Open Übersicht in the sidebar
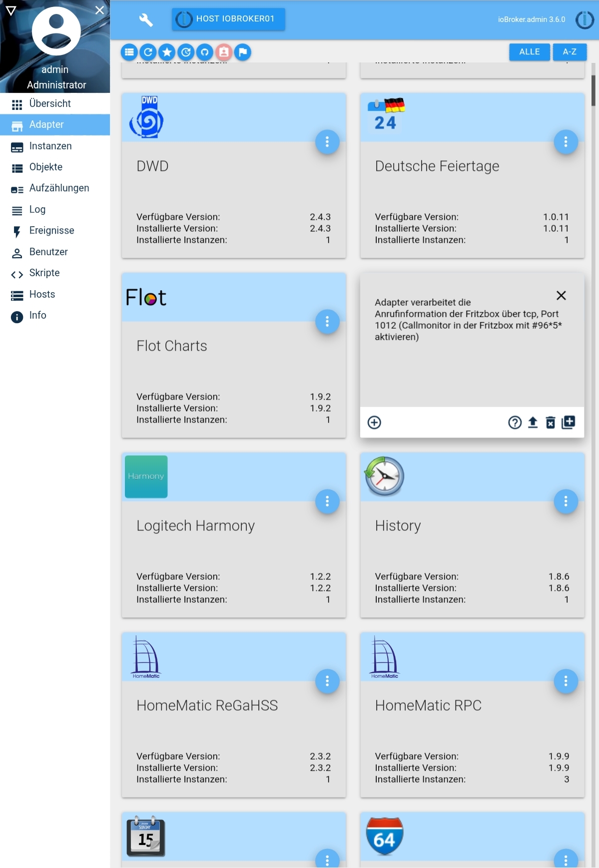This screenshot has height=868, width=599. point(55,104)
